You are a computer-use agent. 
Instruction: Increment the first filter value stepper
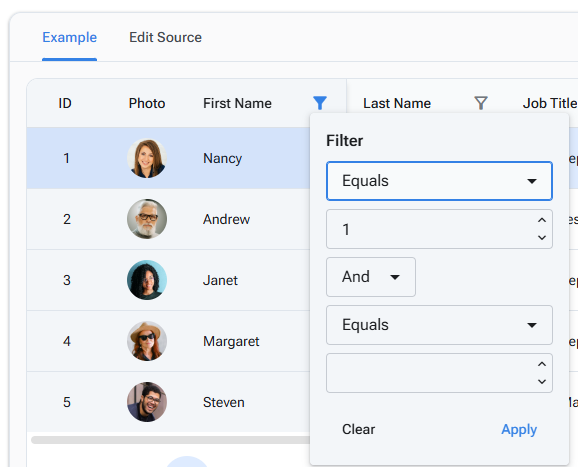(542, 220)
